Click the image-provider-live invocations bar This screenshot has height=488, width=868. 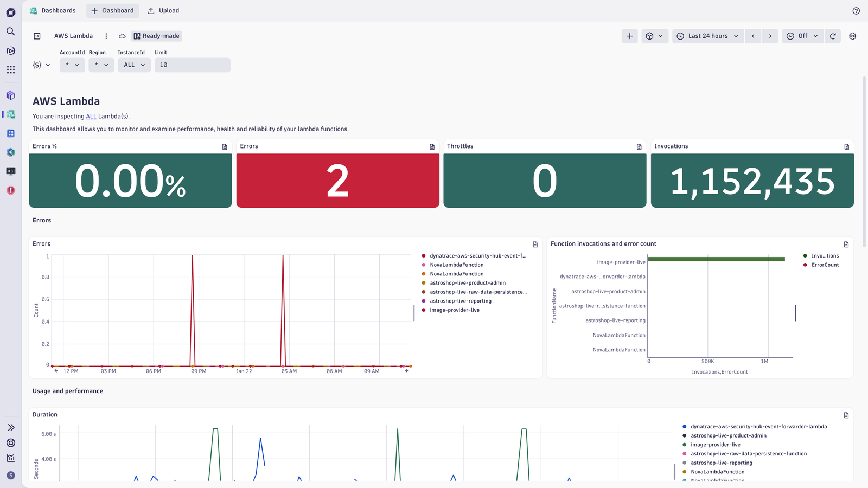(716, 259)
